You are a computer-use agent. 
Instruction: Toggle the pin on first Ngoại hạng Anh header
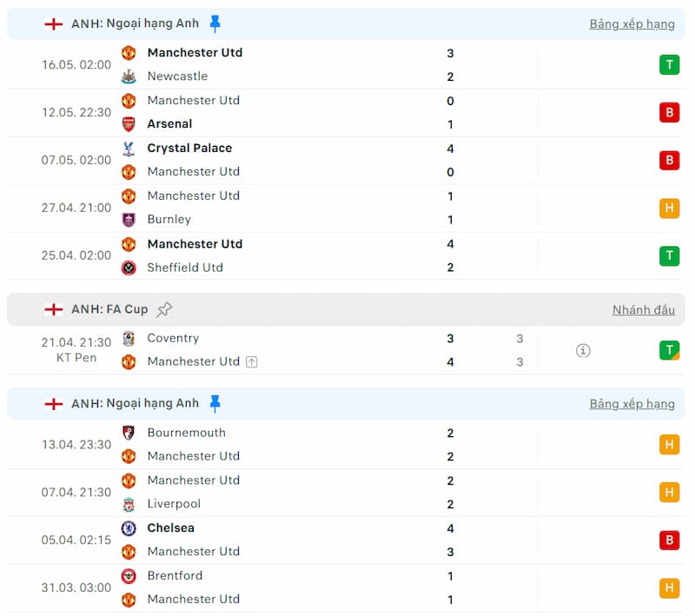(x=215, y=23)
